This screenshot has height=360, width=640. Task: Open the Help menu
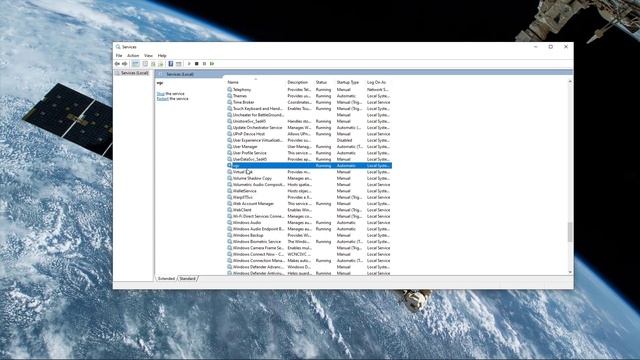(162, 56)
